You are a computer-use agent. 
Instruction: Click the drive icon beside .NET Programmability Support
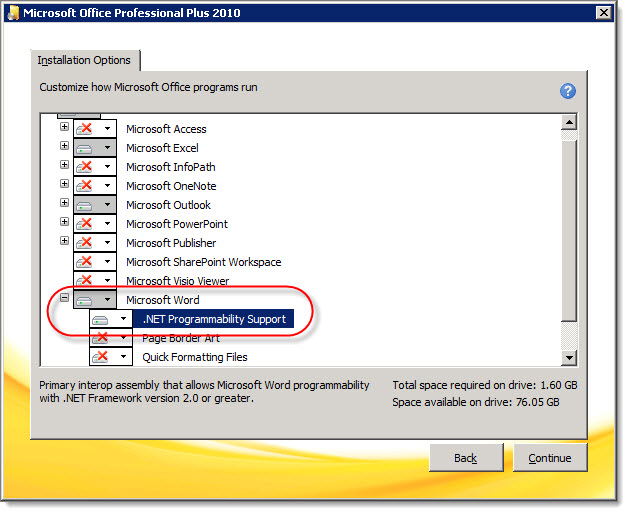coord(100,320)
